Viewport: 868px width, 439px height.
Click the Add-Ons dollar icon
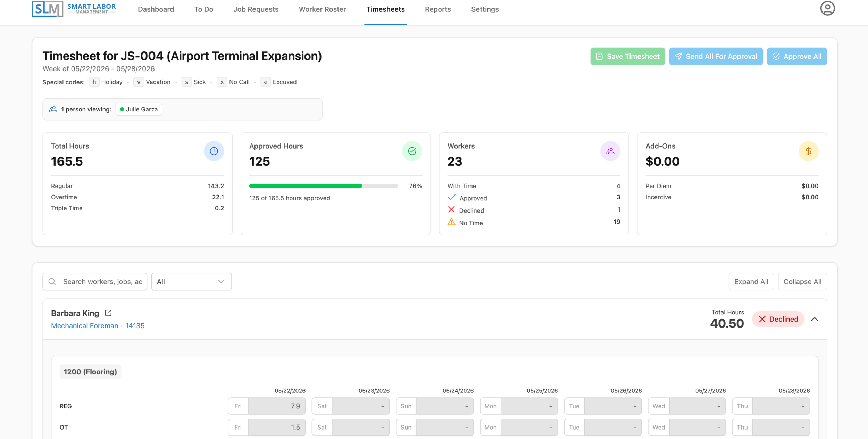click(809, 151)
